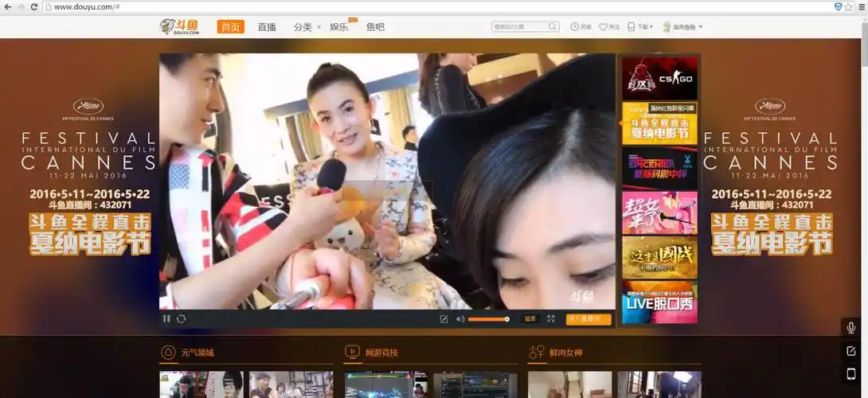868x398 pixels.
Task: Select the CS:GO stream thumbnail
Action: coord(659,78)
